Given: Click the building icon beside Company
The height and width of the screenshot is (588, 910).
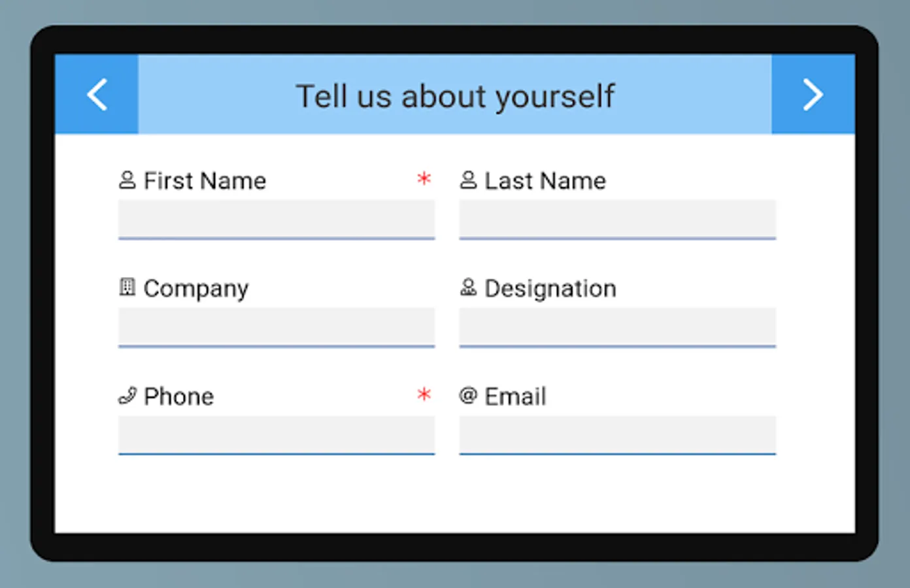Looking at the screenshot, I should [127, 287].
